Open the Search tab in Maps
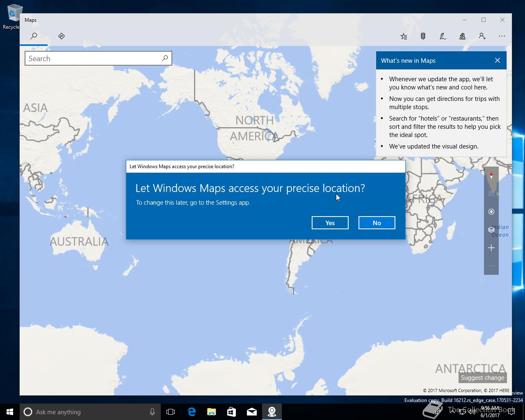525x420 pixels. (x=34, y=36)
